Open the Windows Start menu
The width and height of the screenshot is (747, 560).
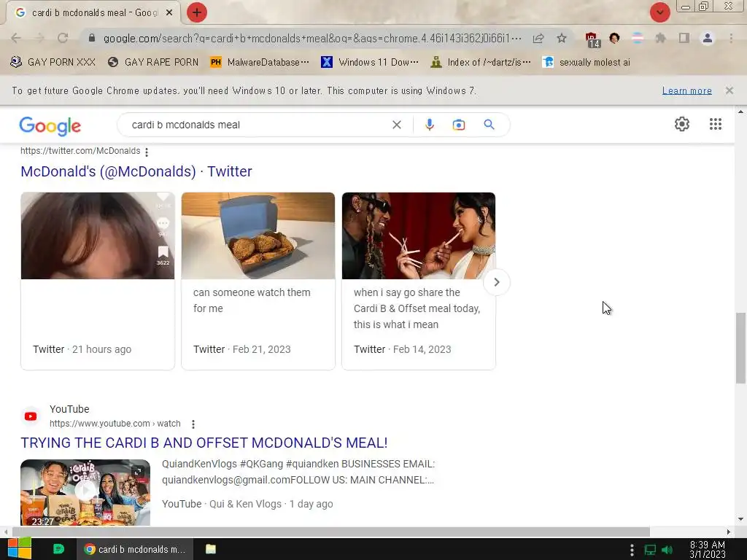click(x=19, y=549)
